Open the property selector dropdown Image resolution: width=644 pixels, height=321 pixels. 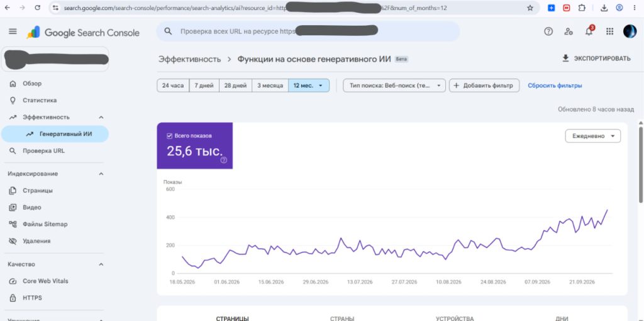coord(55,59)
